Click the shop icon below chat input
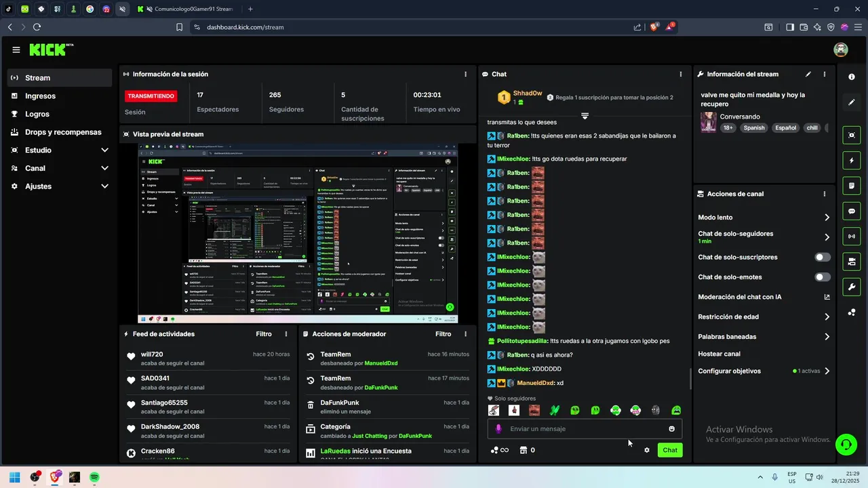 [x=523, y=450]
